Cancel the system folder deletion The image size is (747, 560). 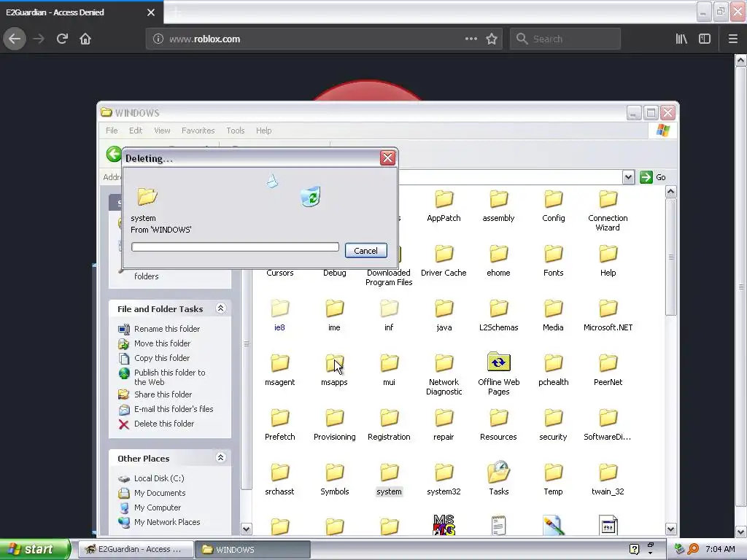(366, 251)
